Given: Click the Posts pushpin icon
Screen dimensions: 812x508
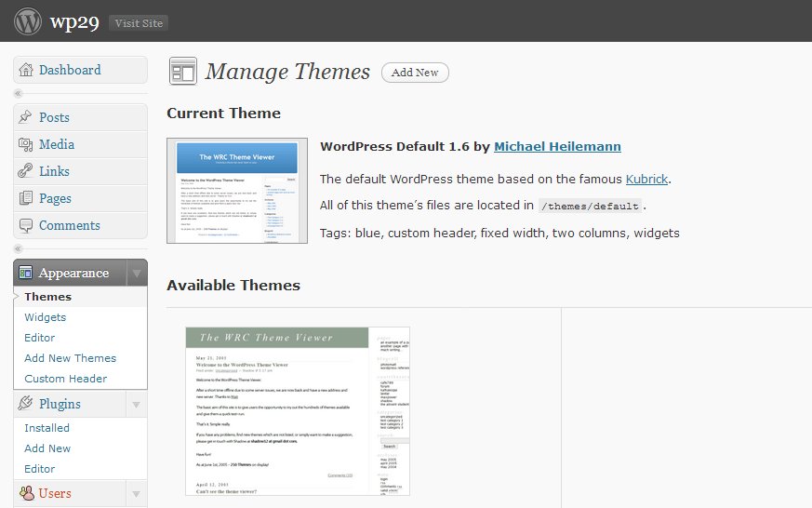Looking at the screenshot, I should tap(25, 117).
